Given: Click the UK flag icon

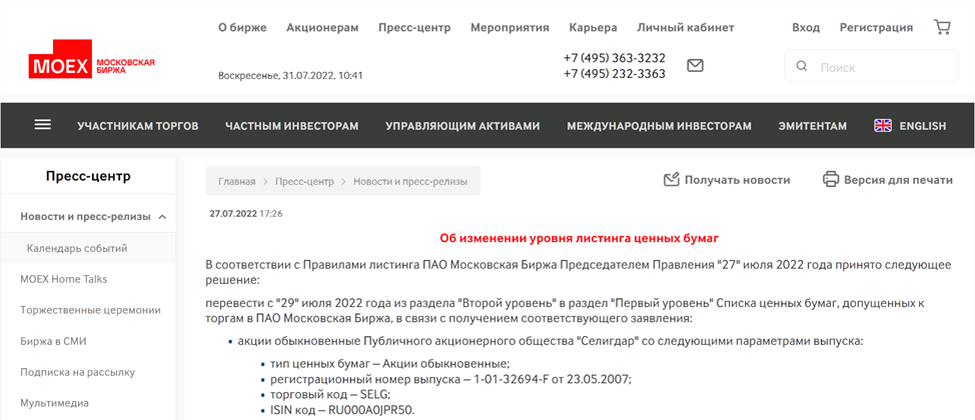Looking at the screenshot, I should coord(883,126).
